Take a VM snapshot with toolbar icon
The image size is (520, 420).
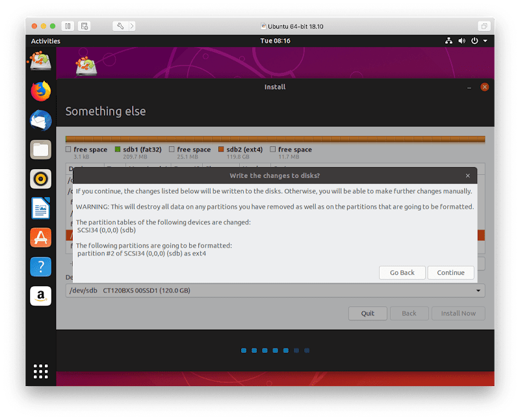point(84,26)
